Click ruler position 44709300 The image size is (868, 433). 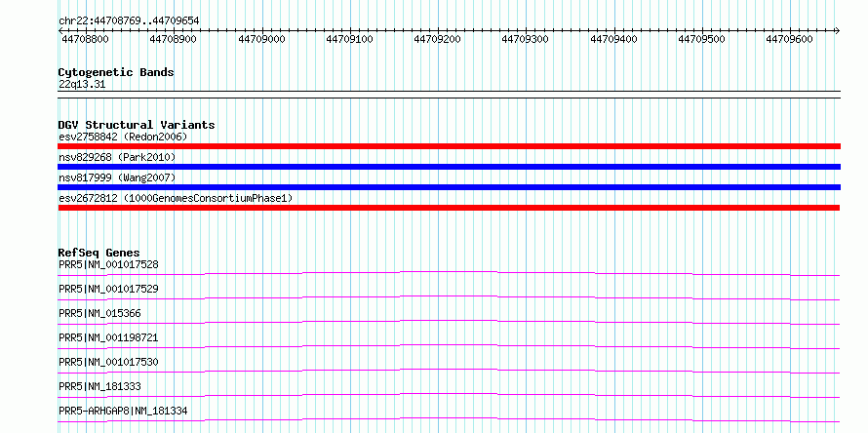point(526,39)
